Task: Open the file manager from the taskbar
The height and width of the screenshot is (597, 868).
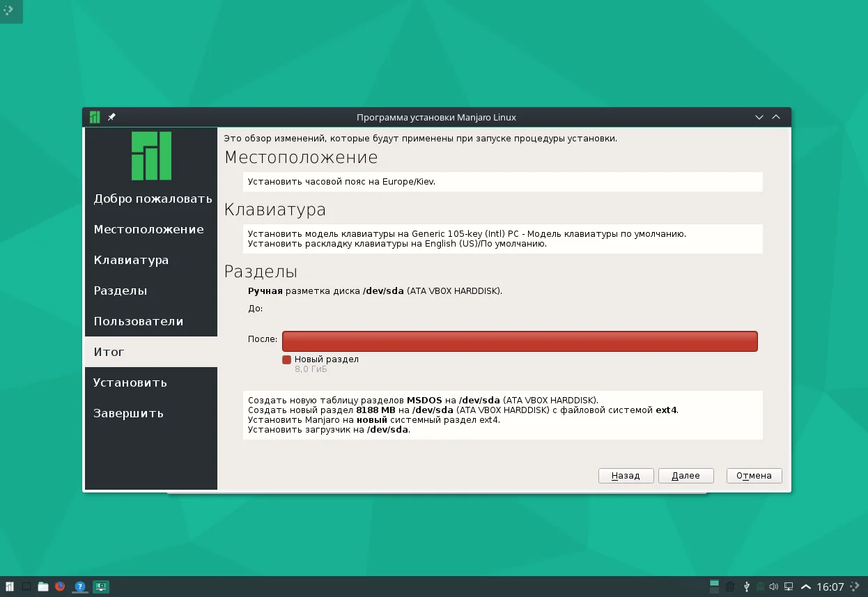Action: click(x=43, y=587)
